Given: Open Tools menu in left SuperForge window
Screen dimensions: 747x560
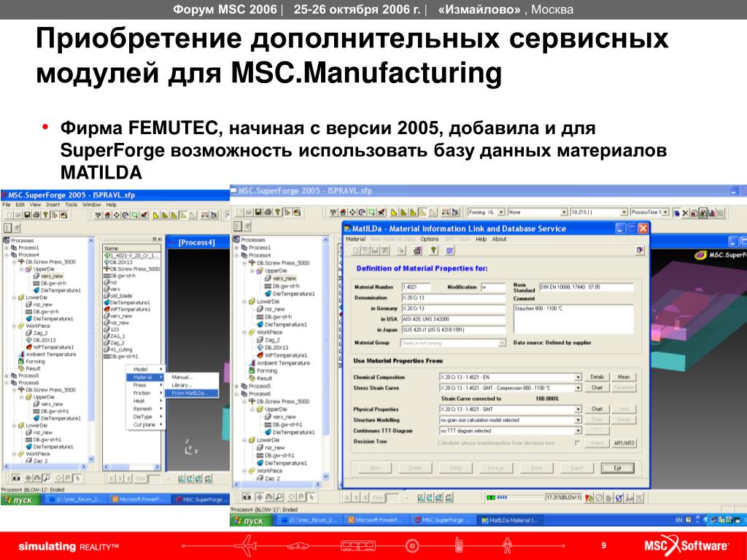Looking at the screenshot, I should pyautogui.click(x=71, y=205).
